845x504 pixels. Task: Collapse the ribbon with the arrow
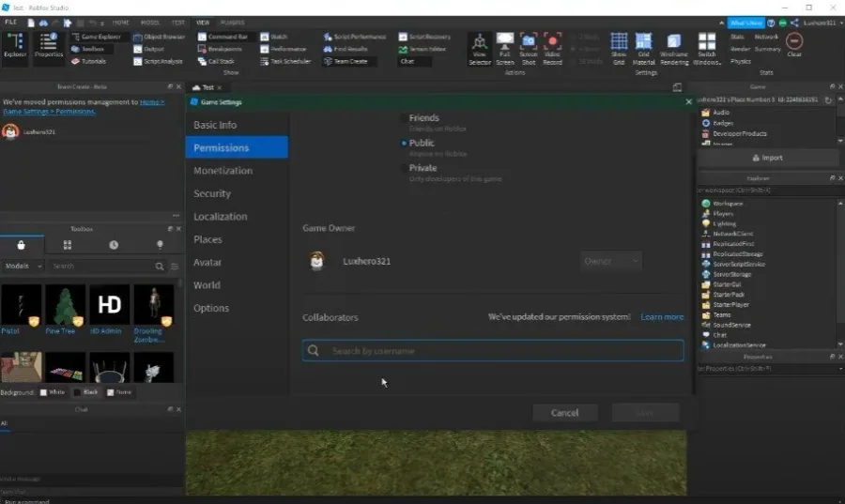[722, 23]
